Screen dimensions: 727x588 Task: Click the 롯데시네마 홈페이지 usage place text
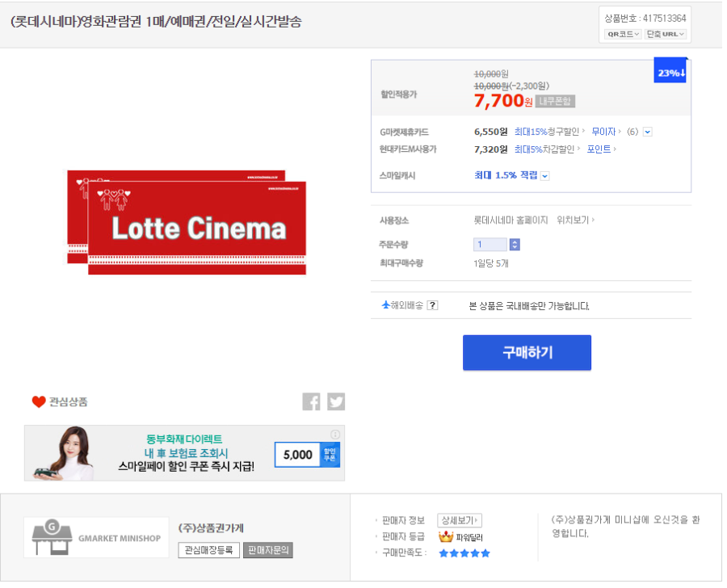[511, 220]
